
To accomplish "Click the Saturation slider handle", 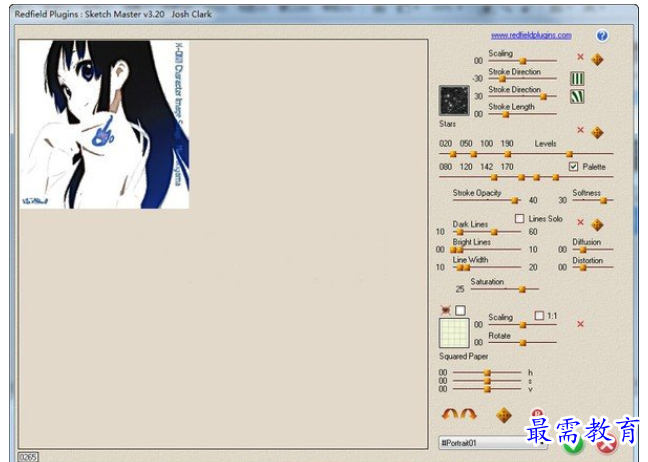I will coord(522,289).
